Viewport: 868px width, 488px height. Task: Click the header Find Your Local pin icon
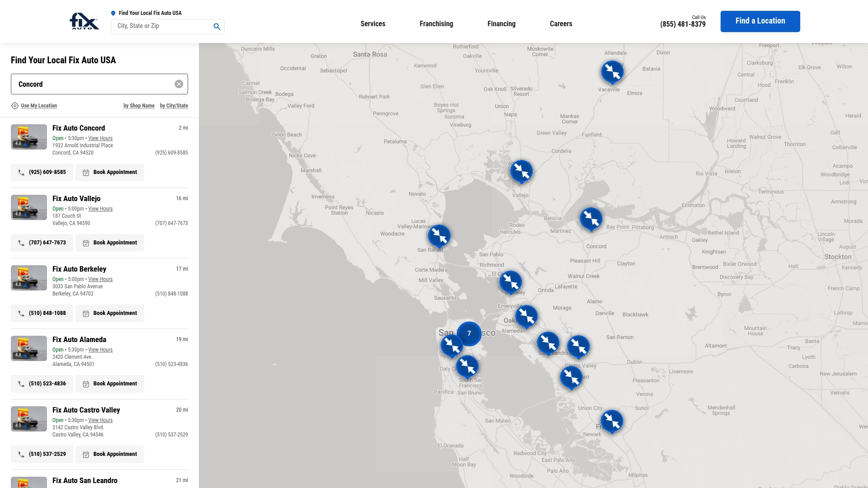coord(113,13)
